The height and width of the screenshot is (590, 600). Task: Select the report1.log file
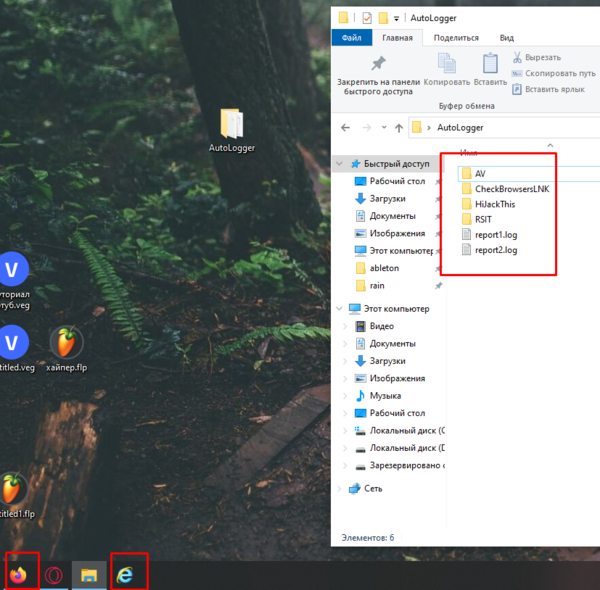(495, 234)
